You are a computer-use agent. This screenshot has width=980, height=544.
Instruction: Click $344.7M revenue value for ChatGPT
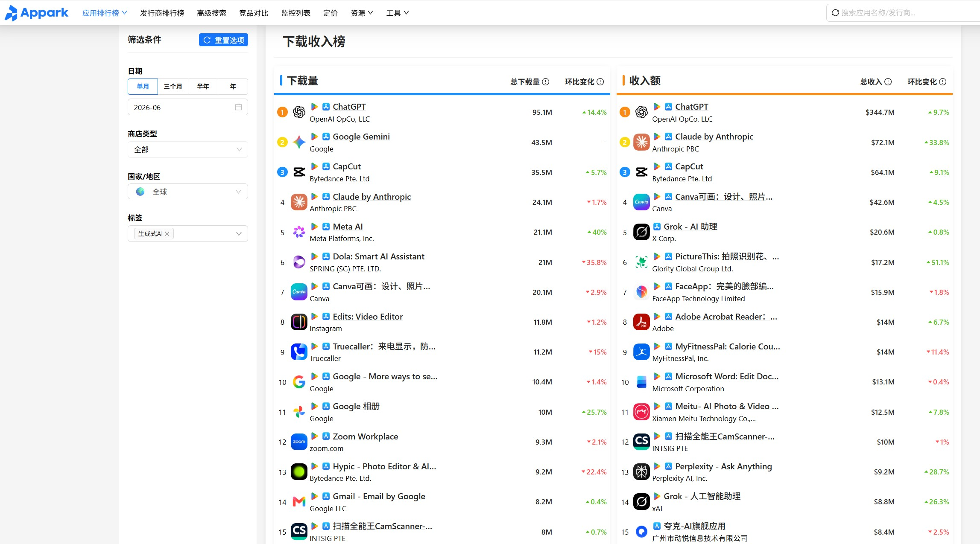[880, 112]
